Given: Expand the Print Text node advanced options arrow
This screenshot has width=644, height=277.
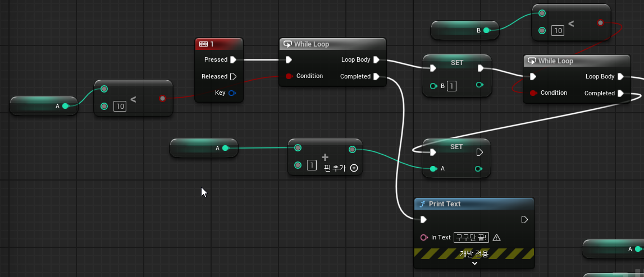Looking at the screenshot, I should point(474,264).
